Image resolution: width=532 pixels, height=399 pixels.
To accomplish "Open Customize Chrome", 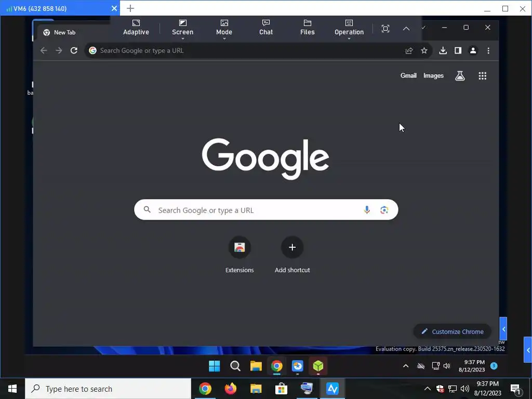I will tap(453, 331).
